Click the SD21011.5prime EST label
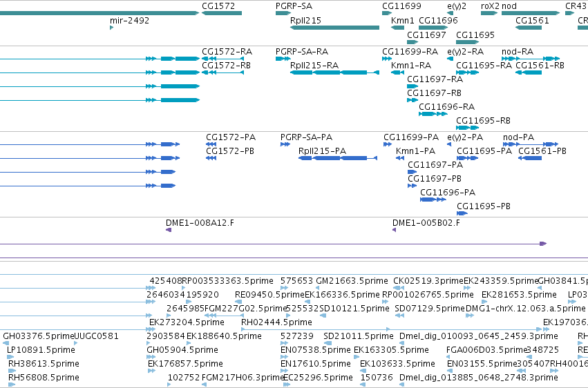This screenshot has height=388, width=588. pos(359,337)
